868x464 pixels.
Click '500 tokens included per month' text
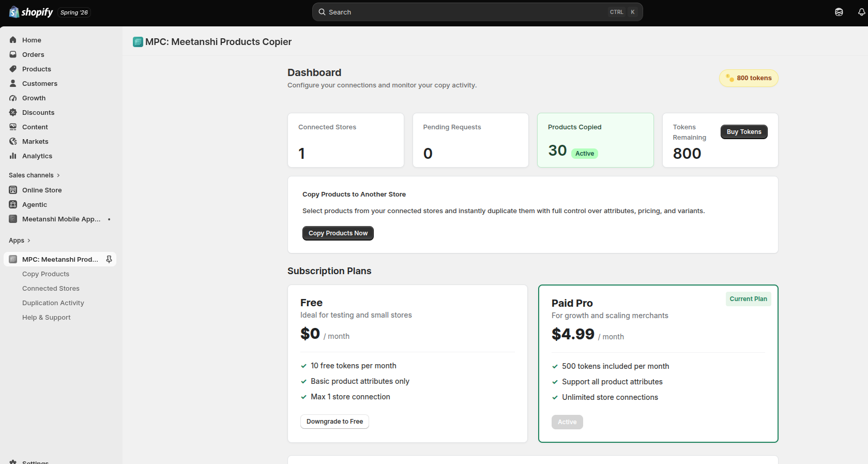(615, 366)
